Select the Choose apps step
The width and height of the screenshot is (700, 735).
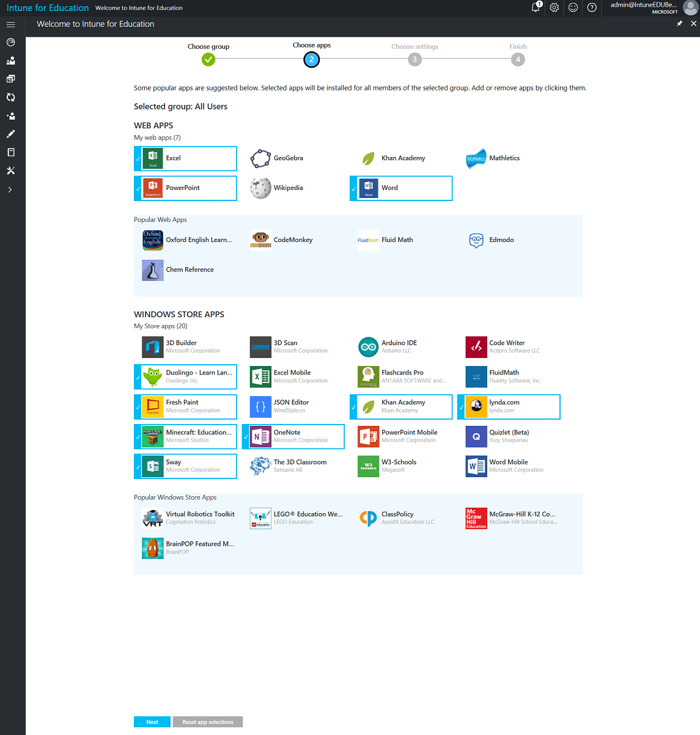[312, 59]
